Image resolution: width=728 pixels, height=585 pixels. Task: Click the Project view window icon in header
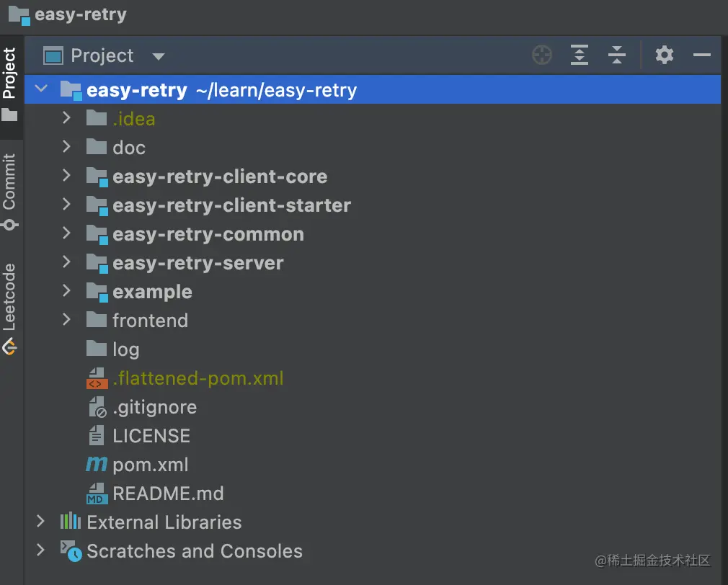53,55
